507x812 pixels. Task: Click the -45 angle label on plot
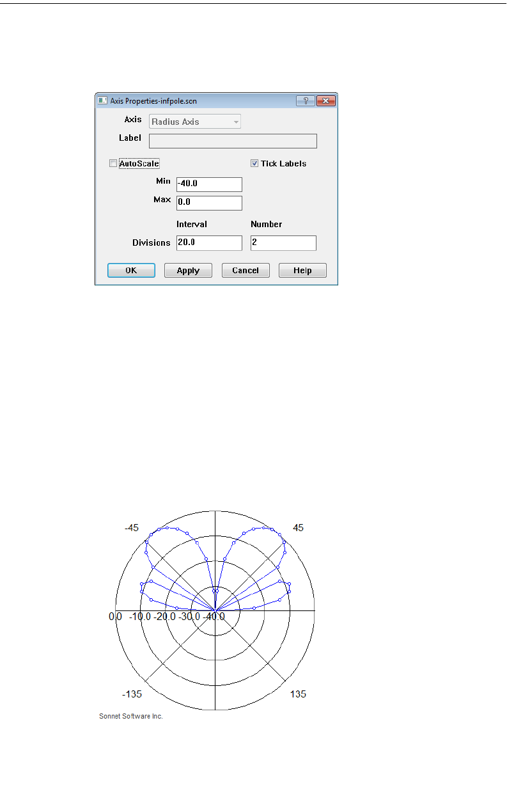[132, 529]
